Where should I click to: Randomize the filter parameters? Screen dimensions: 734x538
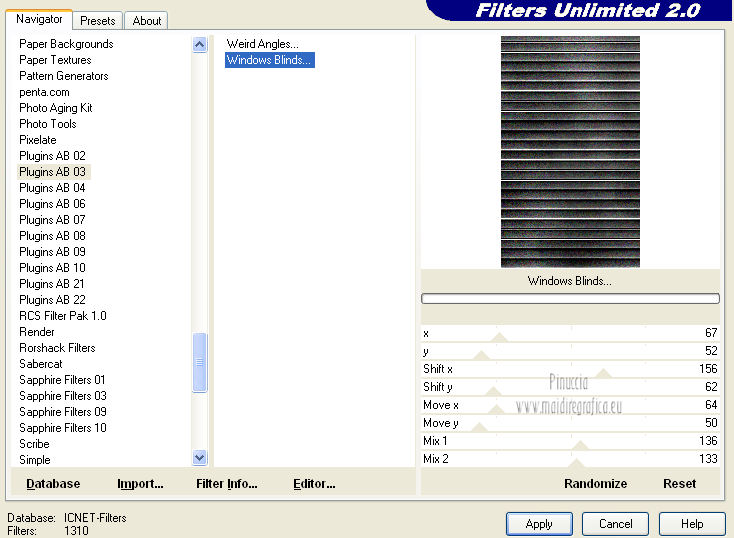[595, 484]
